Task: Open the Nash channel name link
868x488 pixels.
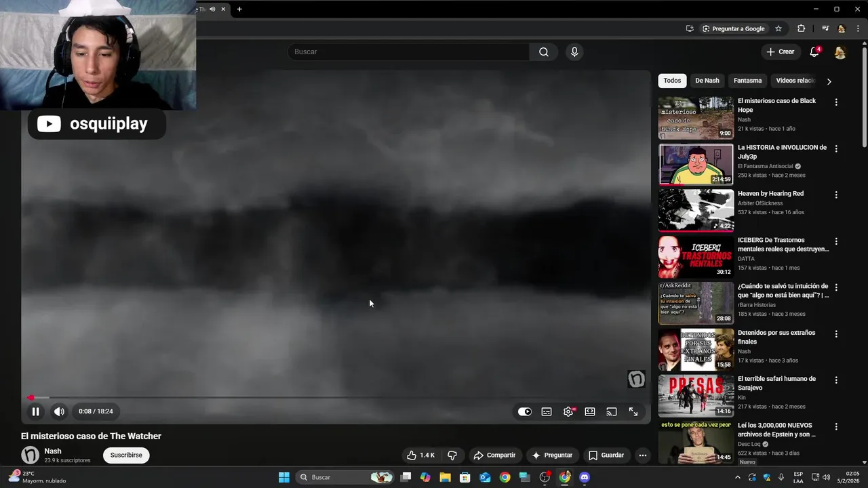Action: point(53,451)
